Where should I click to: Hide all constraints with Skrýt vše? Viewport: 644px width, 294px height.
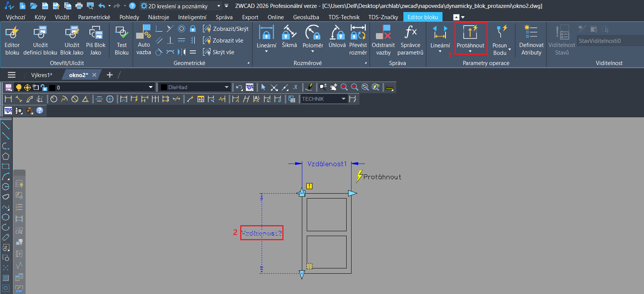click(x=219, y=52)
